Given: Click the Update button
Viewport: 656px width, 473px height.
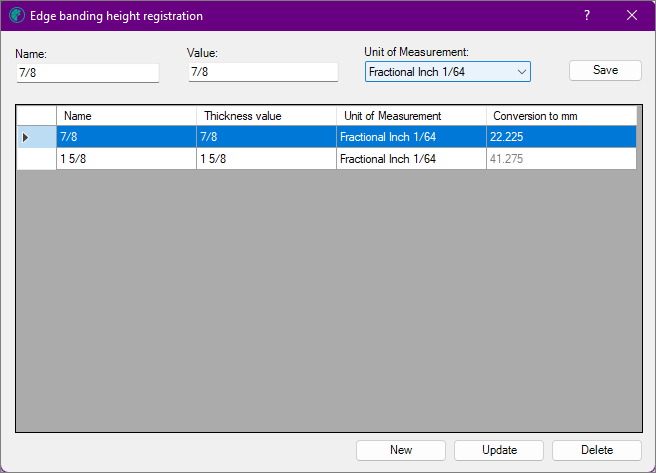Looking at the screenshot, I should 499,450.
